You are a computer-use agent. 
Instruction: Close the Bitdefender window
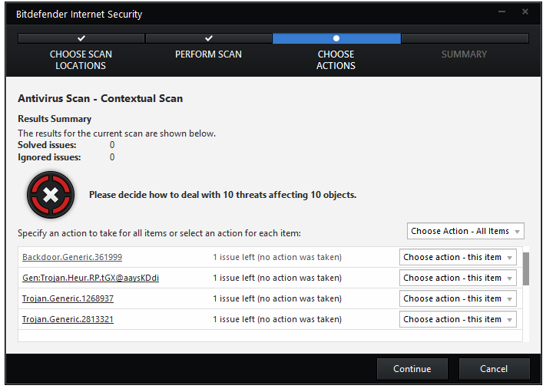point(525,13)
